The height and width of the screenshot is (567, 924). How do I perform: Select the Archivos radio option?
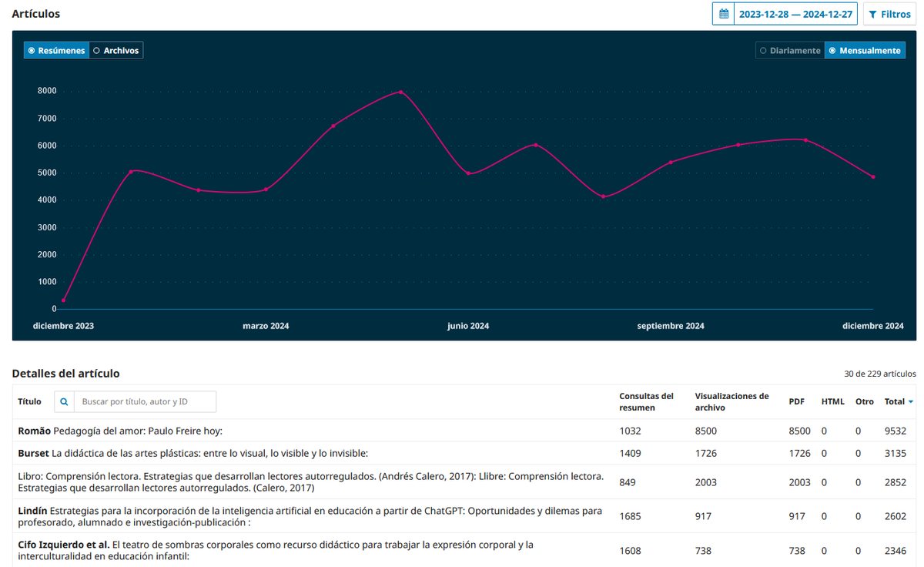[x=116, y=50]
